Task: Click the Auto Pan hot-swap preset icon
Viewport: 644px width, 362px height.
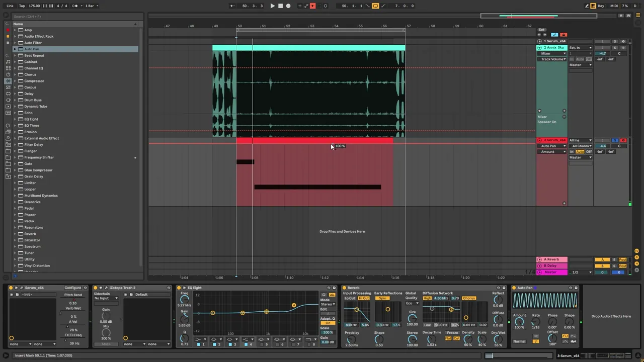Action: click(x=571, y=288)
